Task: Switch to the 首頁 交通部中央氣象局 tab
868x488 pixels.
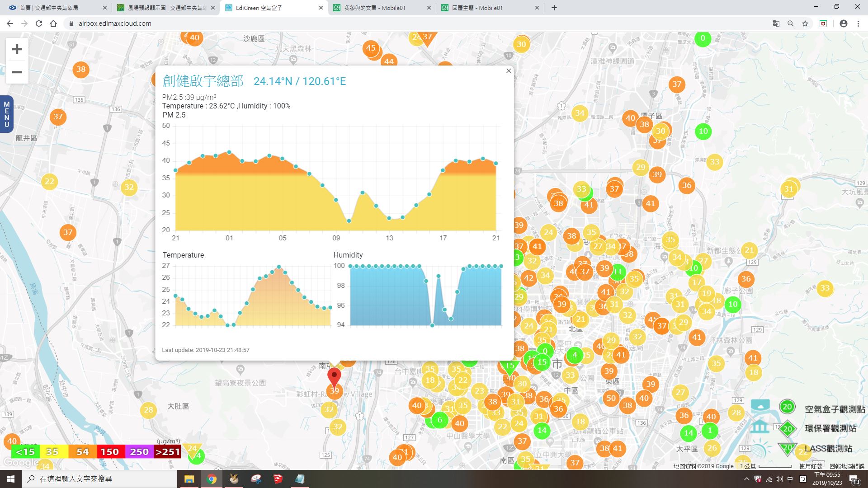Action: 57,8
